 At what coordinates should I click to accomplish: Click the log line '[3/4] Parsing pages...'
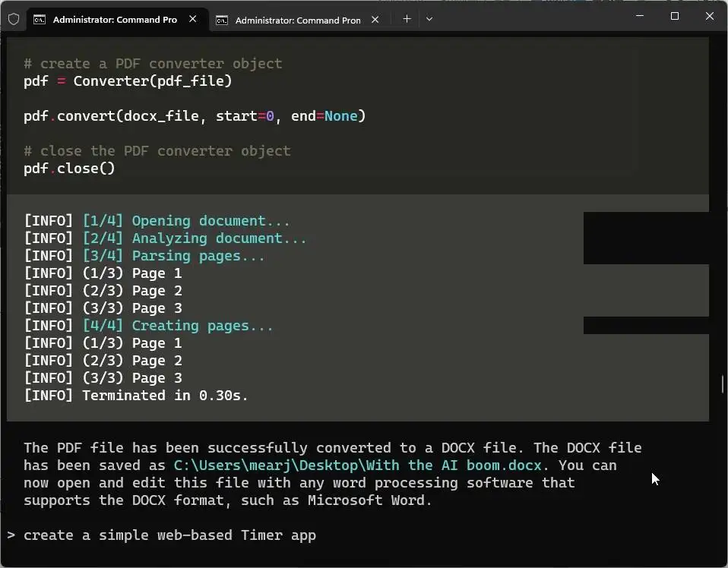click(x=144, y=256)
